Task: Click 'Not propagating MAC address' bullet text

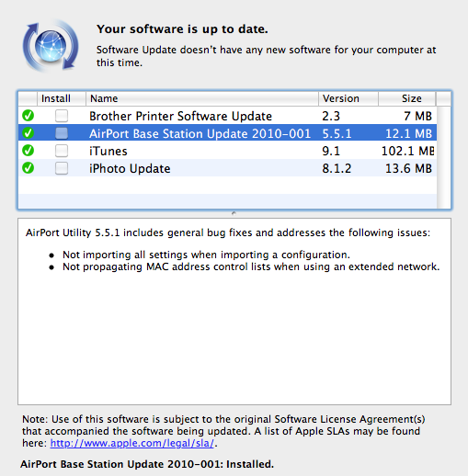Action: [x=251, y=266]
